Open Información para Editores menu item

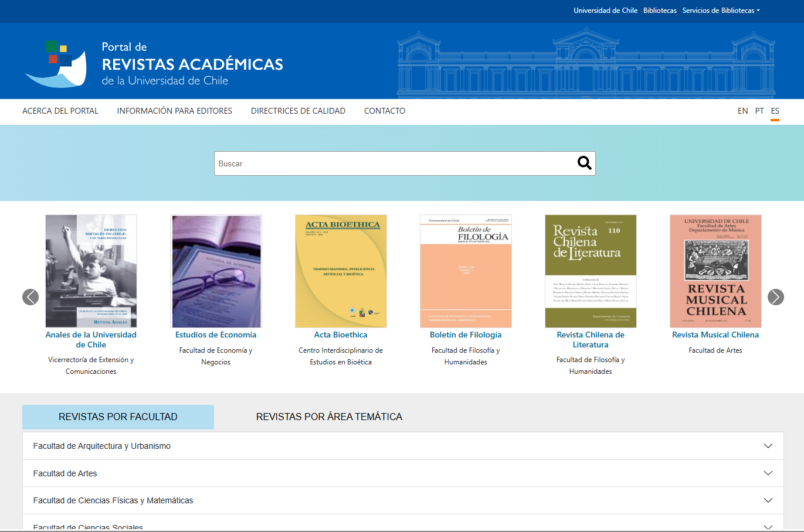pyautogui.click(x=174, y=111)
